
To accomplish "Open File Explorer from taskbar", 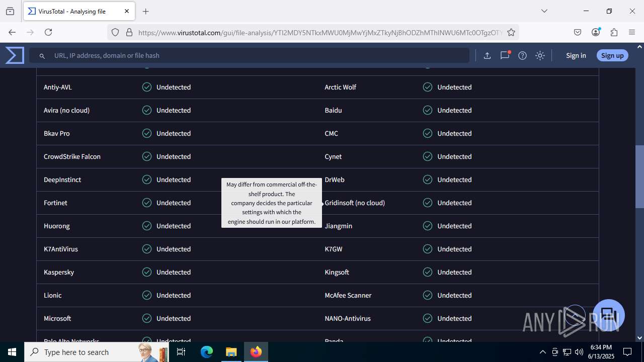I will (x=231, y=352).
